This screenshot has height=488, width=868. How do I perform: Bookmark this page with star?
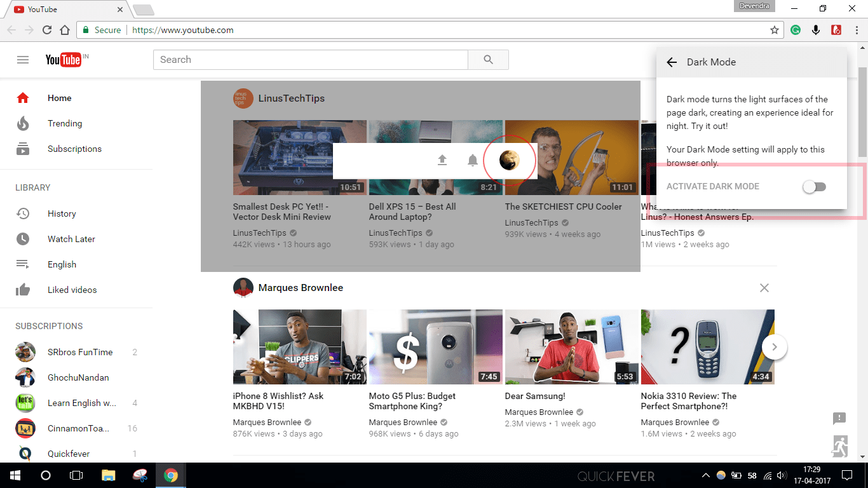tap(775, 30)
